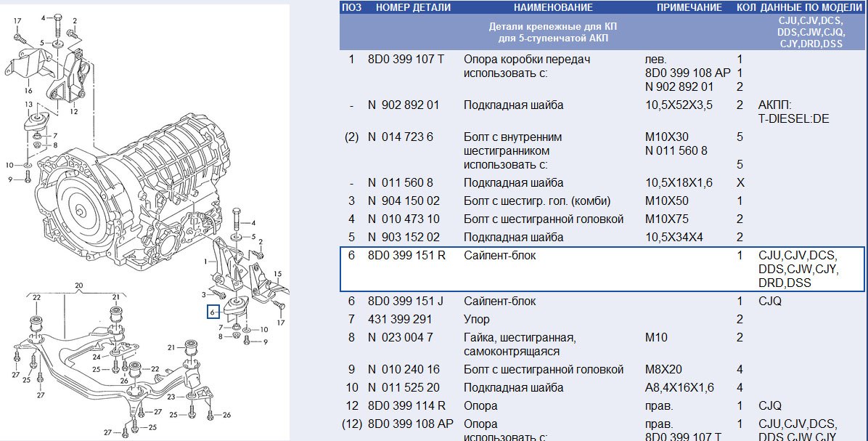Click callout 20 above the subframe drawing
This screenshot has height=441, width=868.
coord(78,286)
